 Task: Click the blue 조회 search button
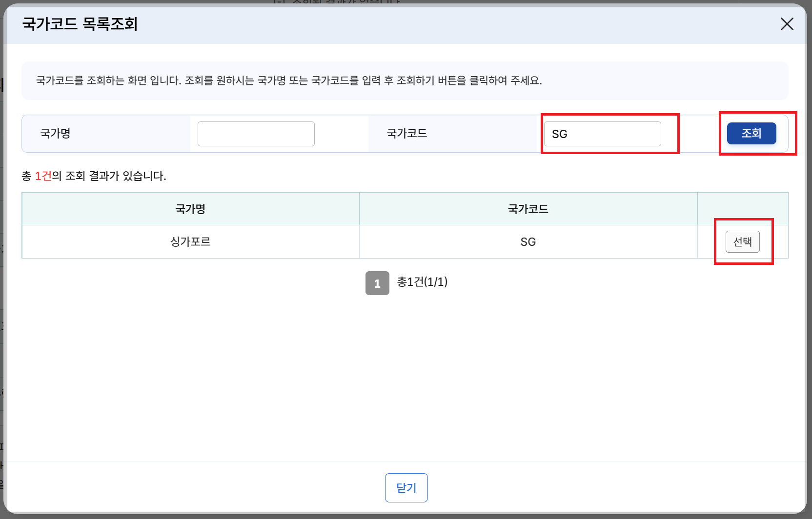point(751,133)
